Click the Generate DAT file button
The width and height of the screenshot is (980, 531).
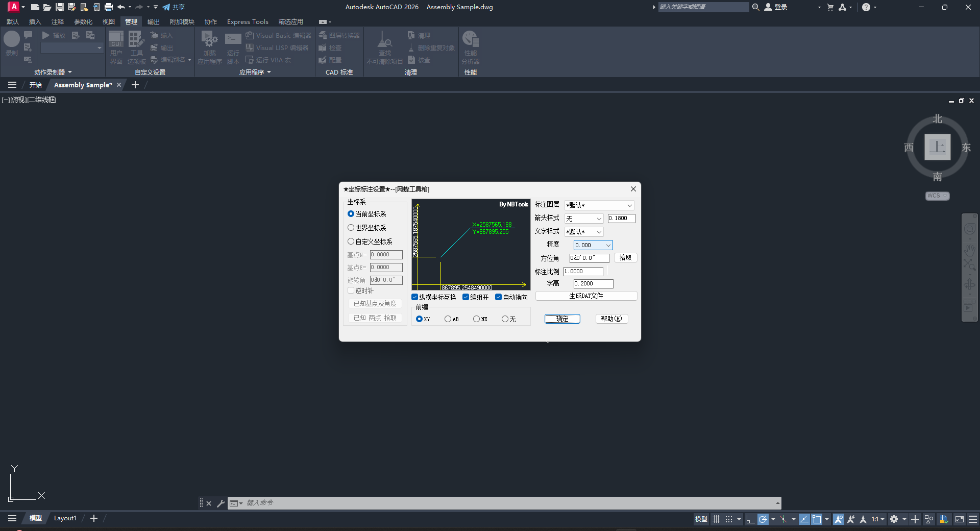(586, 296)
